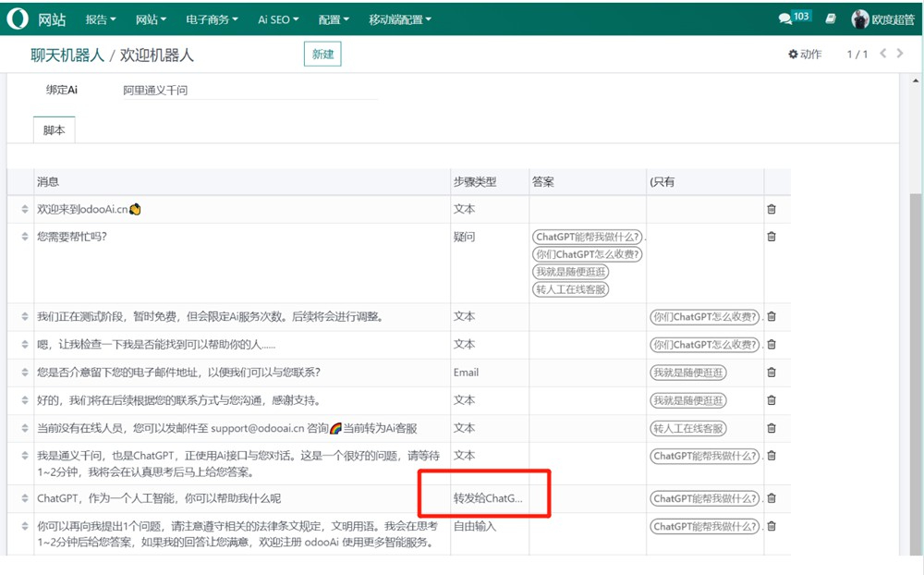This screenshot has width=924, height=575.
Task: Grab drag handle of 嗯，让我检查一下 row
Action: pos(25,345)
